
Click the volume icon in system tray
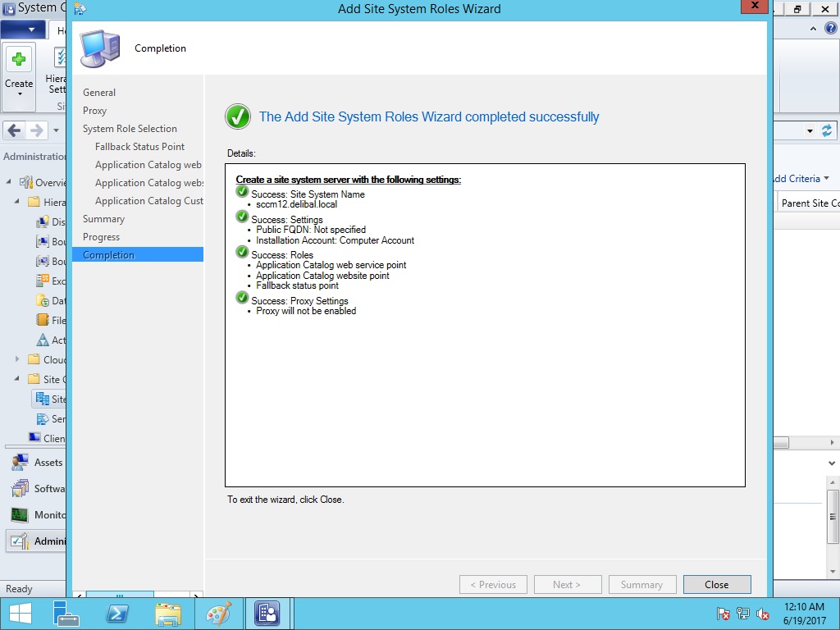point(764,613)
